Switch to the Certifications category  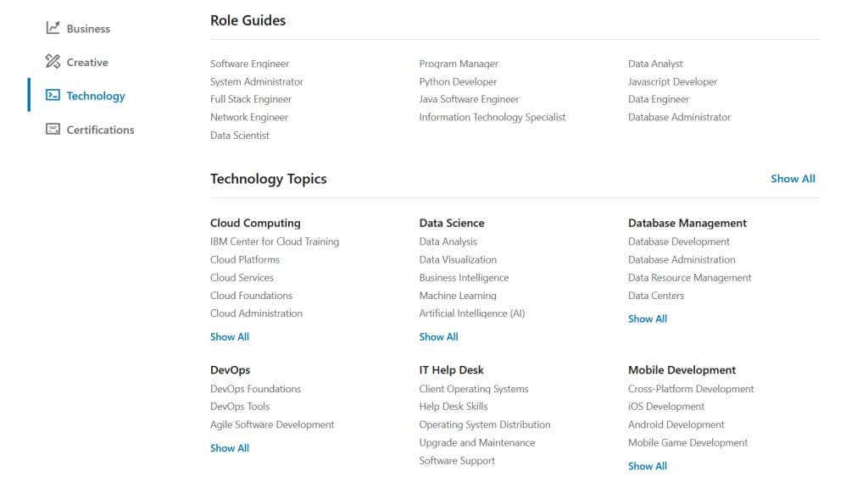pyautogui.click(x=100, y=130)
